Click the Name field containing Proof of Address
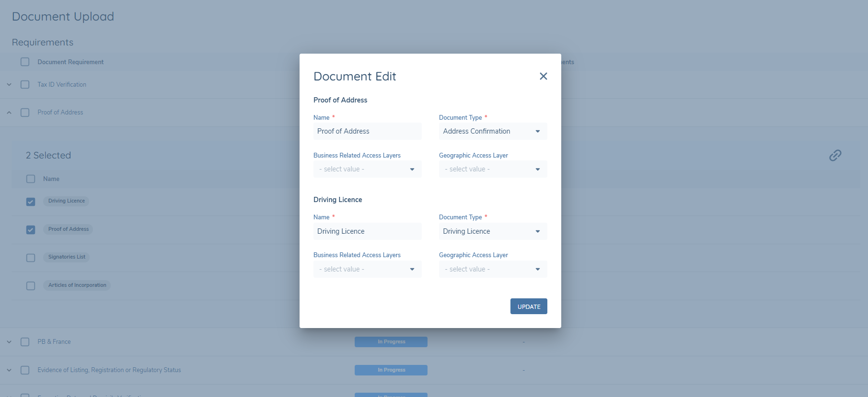This screenshot has width=868, height=397. pyautogui.click(x=367, y=131)
